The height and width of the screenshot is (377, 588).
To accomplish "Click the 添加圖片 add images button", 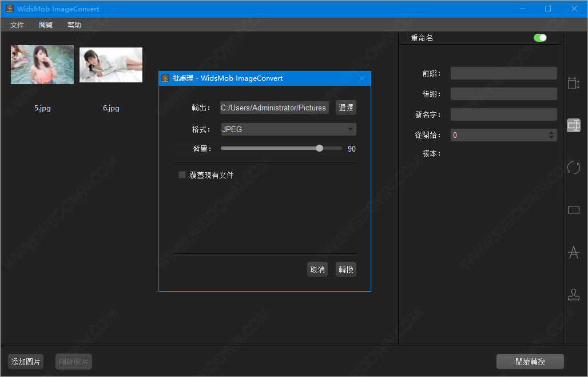I will [x=26, y=362].
